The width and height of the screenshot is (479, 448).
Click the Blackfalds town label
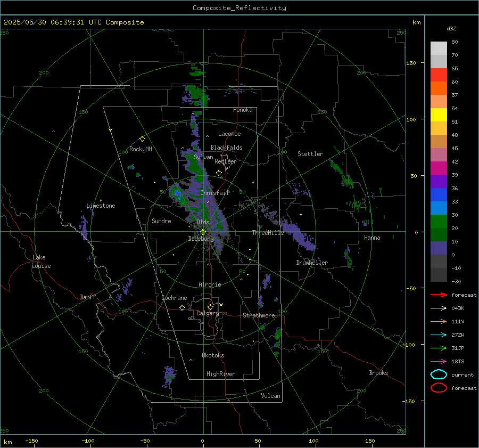pyautogui.click(x=226, y=148)
